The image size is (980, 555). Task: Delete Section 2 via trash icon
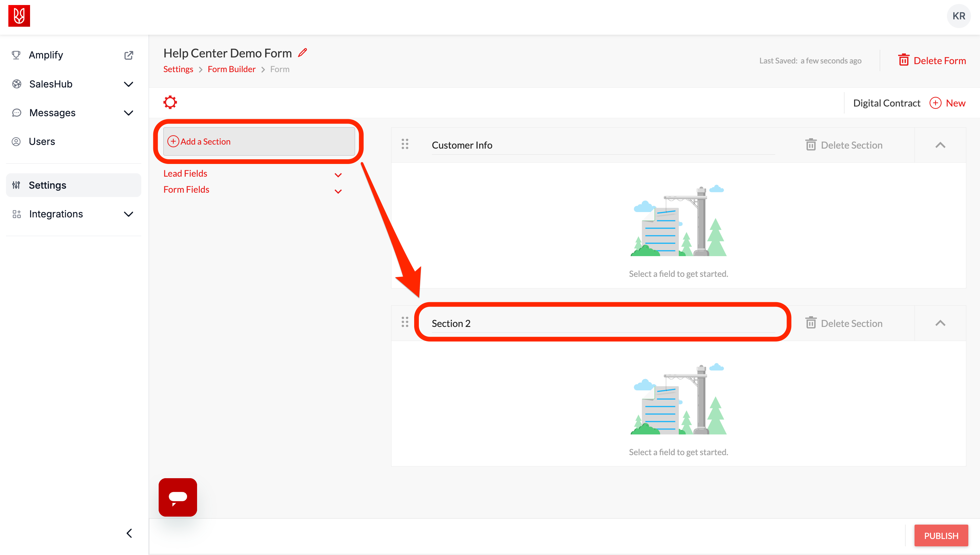811,323
